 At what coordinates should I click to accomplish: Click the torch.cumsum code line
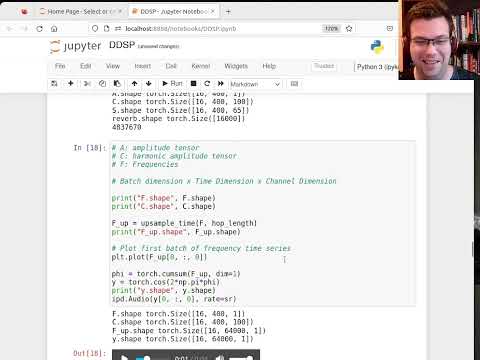point(176,274)
